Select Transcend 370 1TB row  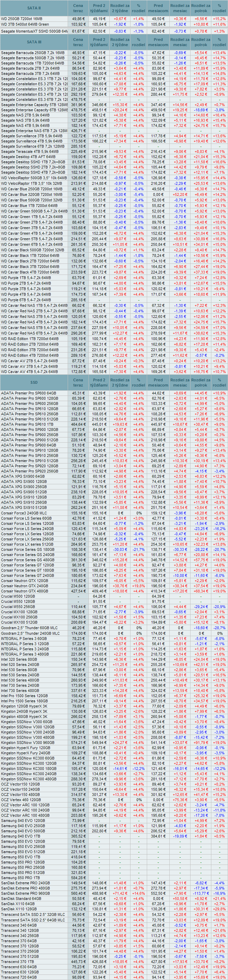tap(114, 962)
